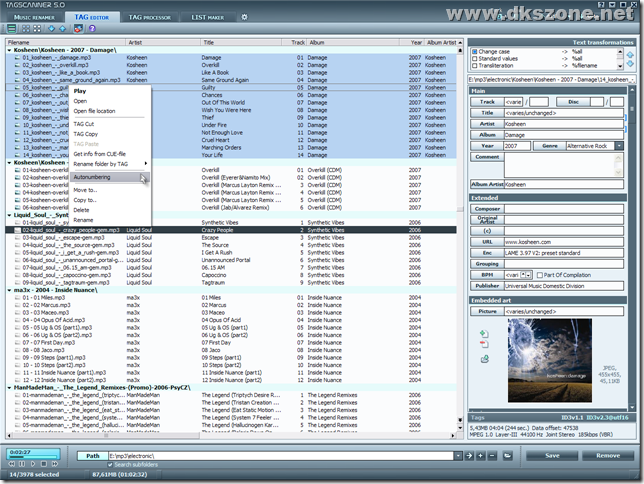This screenshot has width=644, height=484.
Task: Click the blue up-arrow toolbar icon
Action: [62, 28]
